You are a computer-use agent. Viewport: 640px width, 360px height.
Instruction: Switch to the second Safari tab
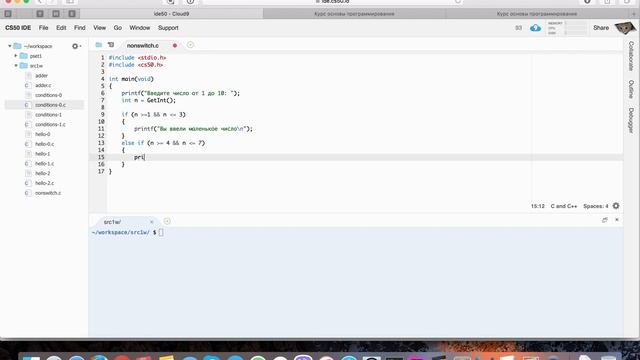pyautogui.click(x=354, y=13)
